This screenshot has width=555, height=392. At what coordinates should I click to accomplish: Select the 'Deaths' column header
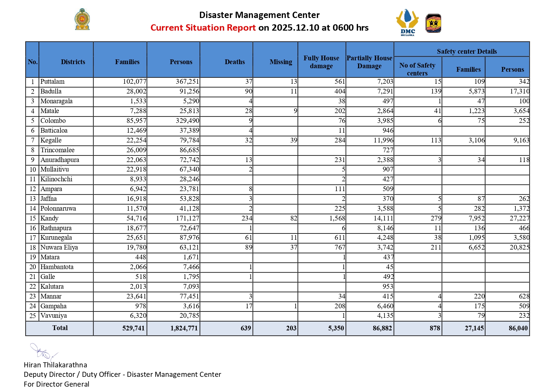click(x=234, y=62)
